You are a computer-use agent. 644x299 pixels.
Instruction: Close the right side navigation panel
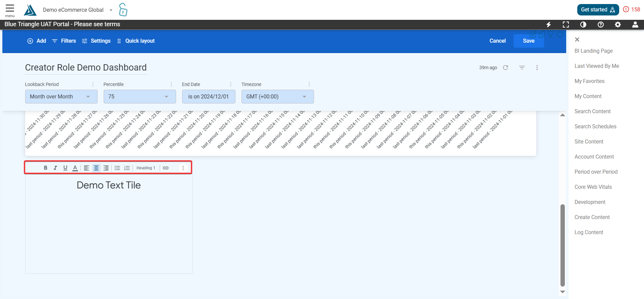[577, 40]
